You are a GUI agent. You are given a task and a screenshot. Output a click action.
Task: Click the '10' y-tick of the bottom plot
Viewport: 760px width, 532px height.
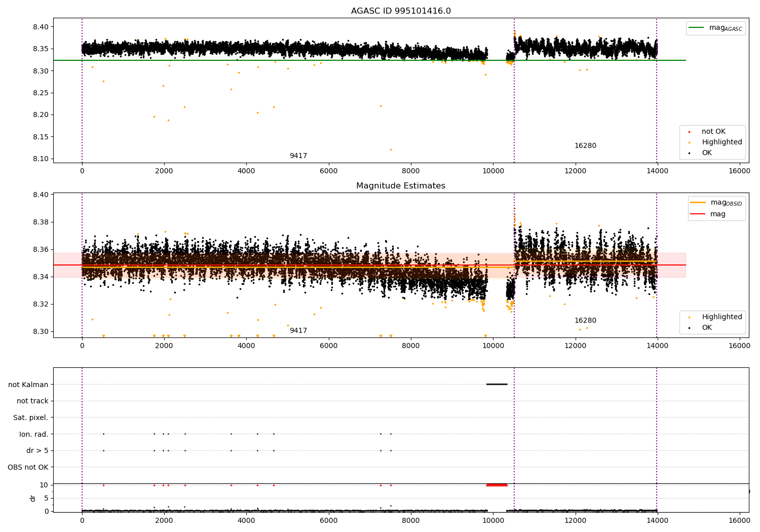point(44,485)
